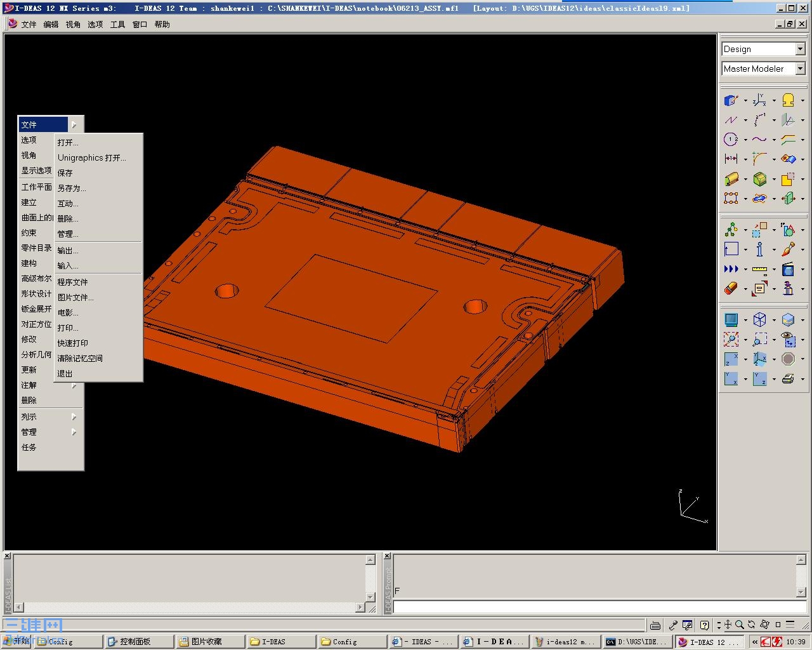Click the yellow keyhole-shaped part icon

coord(788,100)
